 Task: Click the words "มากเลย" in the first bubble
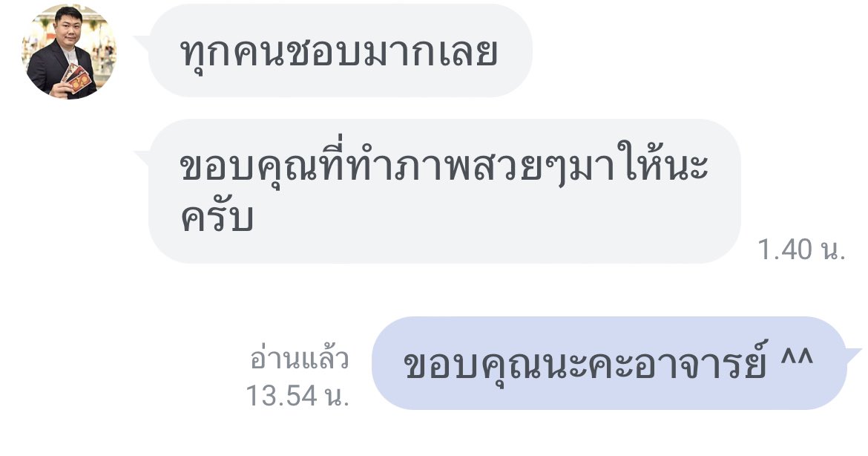pyautogui.click(x=425, y=52)
